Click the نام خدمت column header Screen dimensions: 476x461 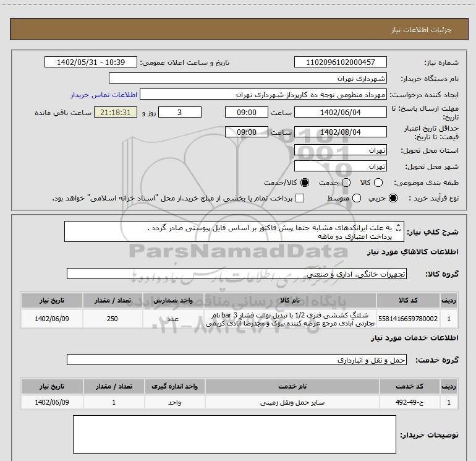(292, 386)
